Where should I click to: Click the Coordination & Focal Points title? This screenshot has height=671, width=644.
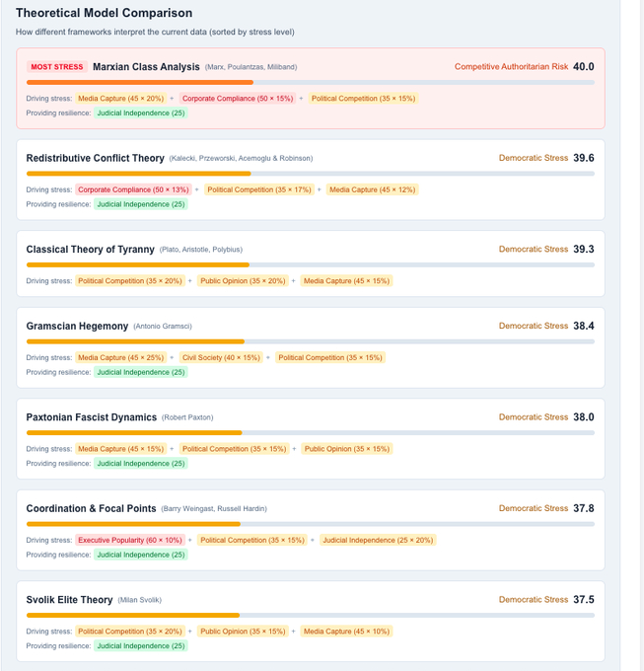click(91, 508)
